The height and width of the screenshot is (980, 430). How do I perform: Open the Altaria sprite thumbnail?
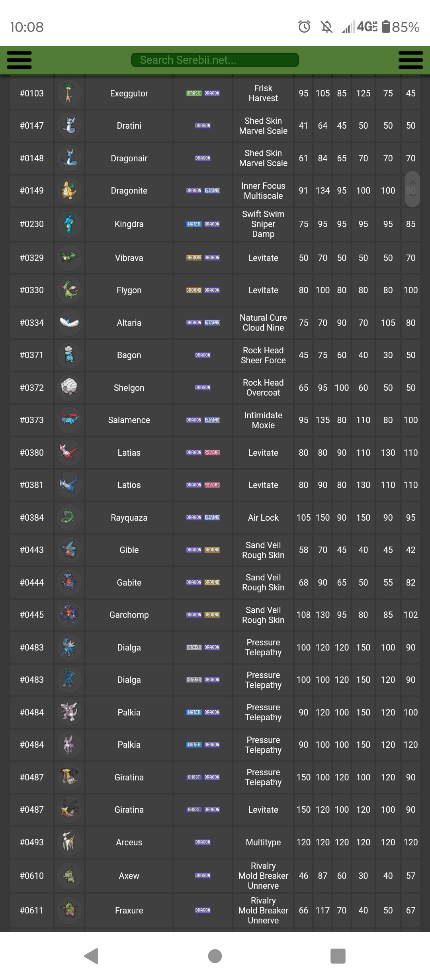pyautogui.click(x=69, y=323)
